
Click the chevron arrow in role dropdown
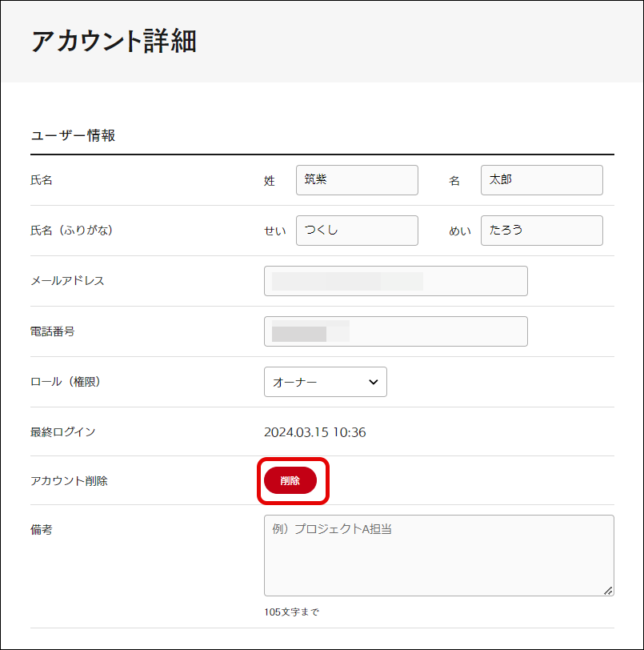[x=373, y=382]
